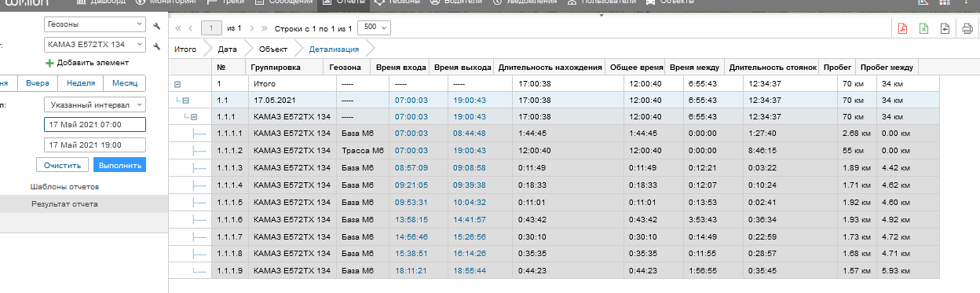Click entry time link 08:57:09

(411, 167)
